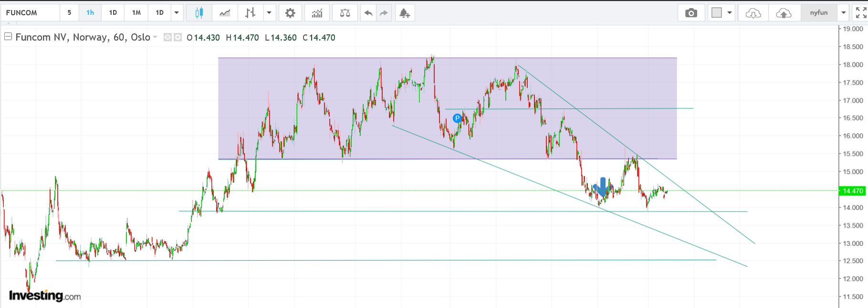868x308 pixels.
Task: Open the indicators panel icon
Action: 317,13
